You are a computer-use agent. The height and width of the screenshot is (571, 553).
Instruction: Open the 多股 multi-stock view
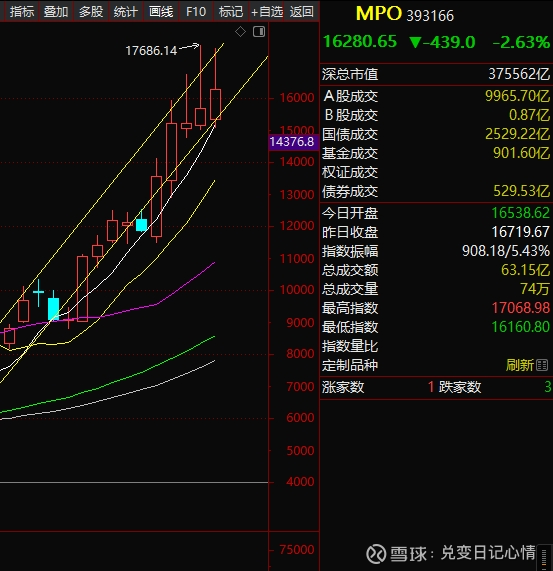[x=91, y=12]
